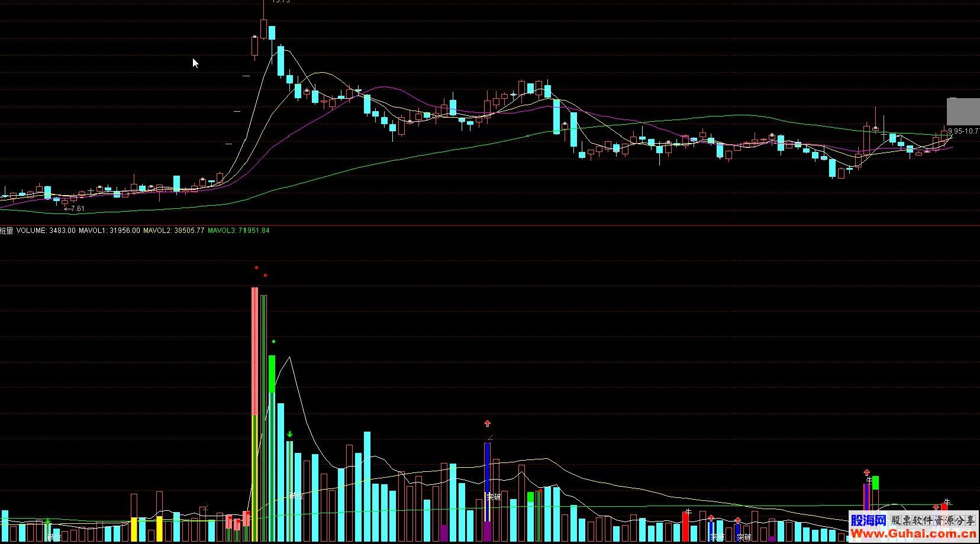The width and height of the screenshot is (980, 544).
Task: Click the gray box at right edge
Action: click(963, 112)
